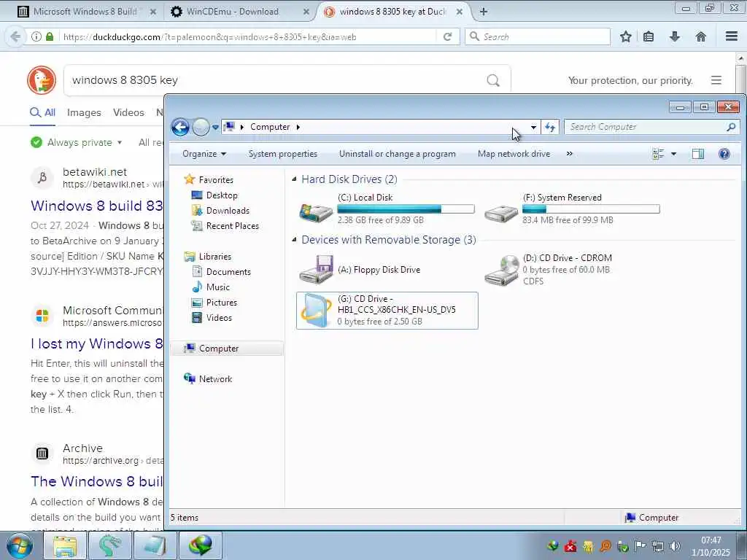Open the Windows Start button
The image size is (747, 560).
19,545
